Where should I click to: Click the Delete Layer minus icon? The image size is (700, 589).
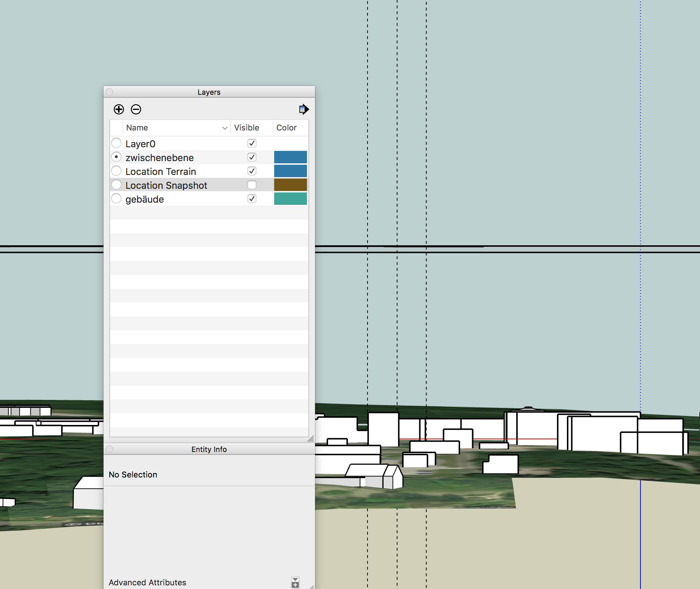[136, 109]
